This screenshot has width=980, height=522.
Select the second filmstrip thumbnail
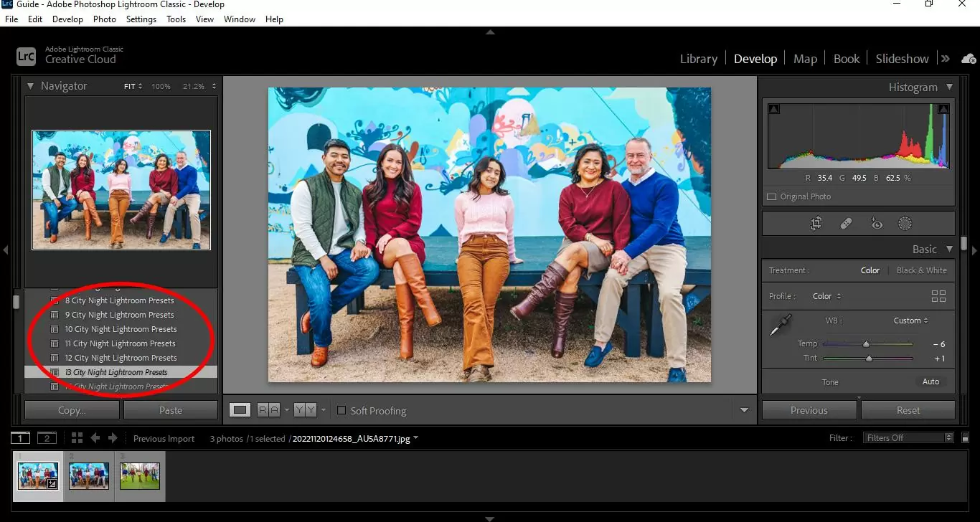click(89, 475)
